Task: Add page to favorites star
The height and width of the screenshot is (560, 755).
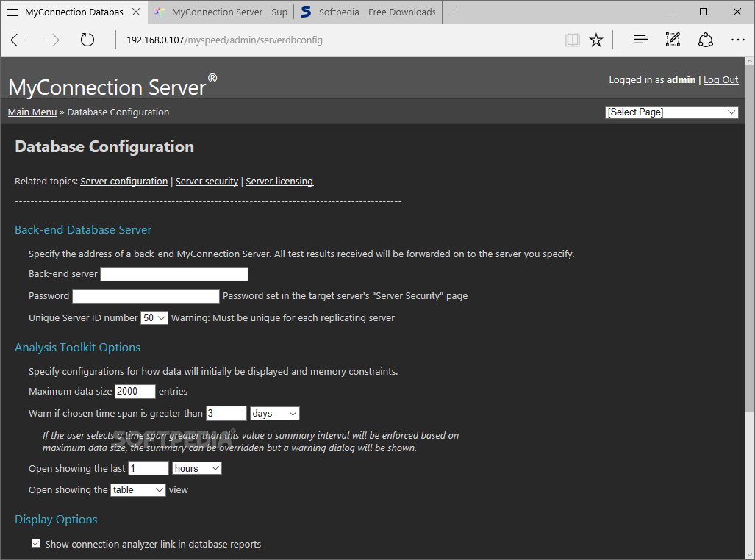Action: click(596, 40)
